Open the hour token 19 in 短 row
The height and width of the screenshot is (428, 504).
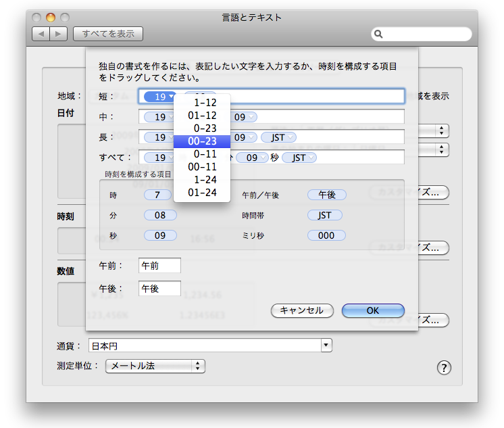point(160,97)
